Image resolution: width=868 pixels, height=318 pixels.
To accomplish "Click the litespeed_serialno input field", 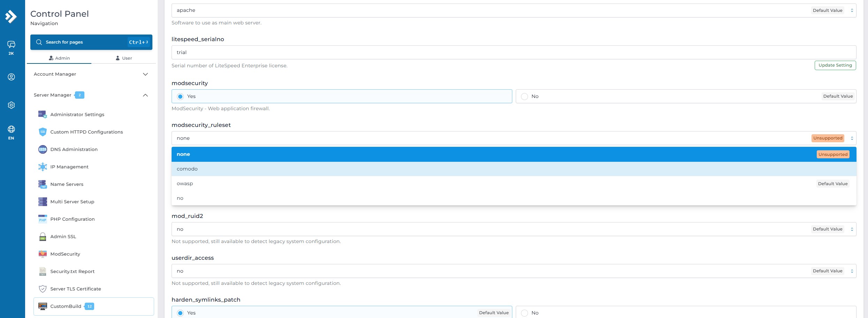I will pos(514,52).
